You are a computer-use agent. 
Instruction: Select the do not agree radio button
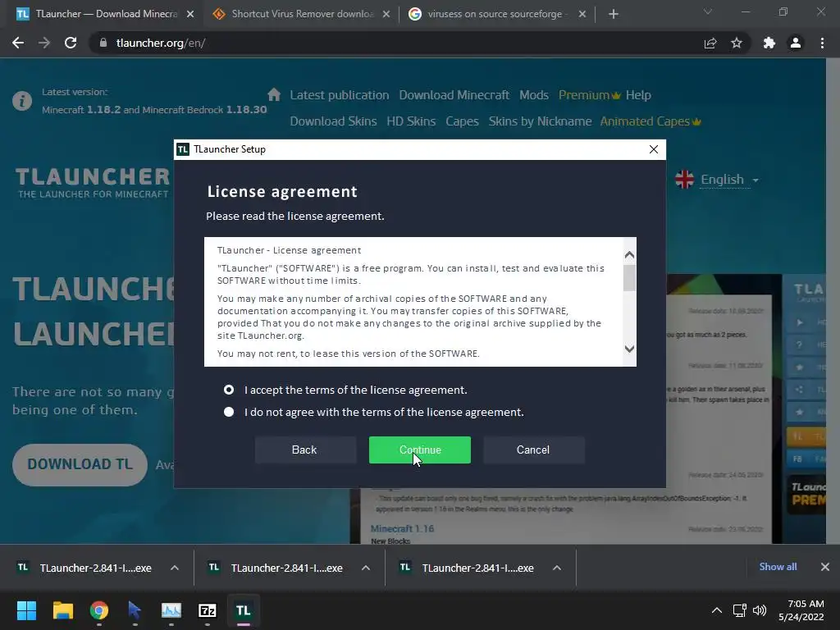click(x=229, y=412)
